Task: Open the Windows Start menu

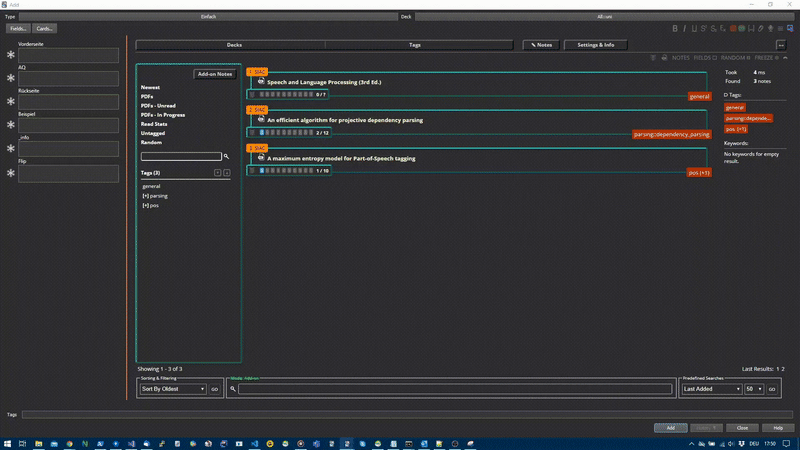Action: 7,444
